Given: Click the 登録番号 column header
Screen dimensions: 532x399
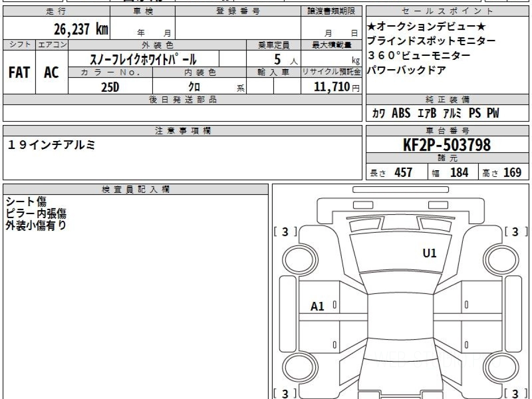Looking at the screenshot, I should click(238, 12).
